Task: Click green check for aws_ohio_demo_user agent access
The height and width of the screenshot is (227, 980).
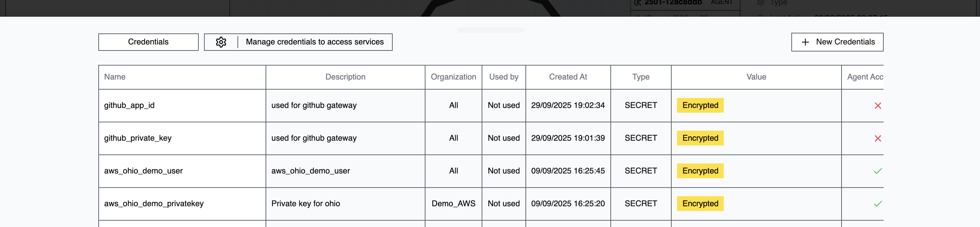Action: tap(878, 171)
